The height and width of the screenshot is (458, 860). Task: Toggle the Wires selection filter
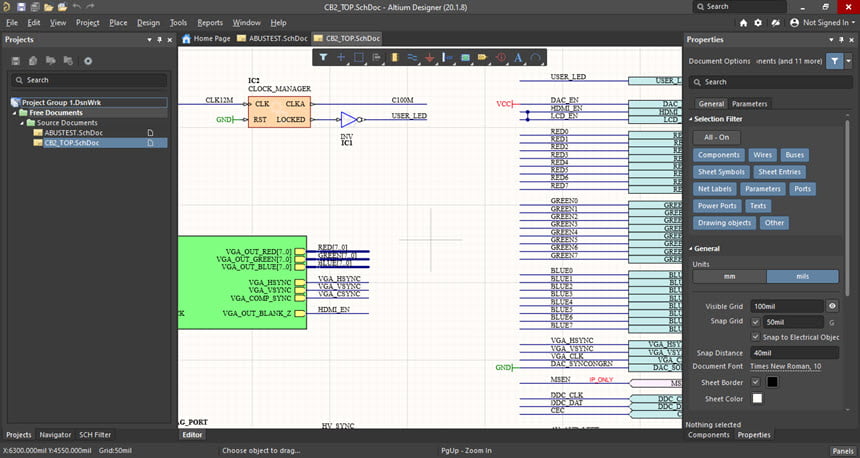point(762,155)
